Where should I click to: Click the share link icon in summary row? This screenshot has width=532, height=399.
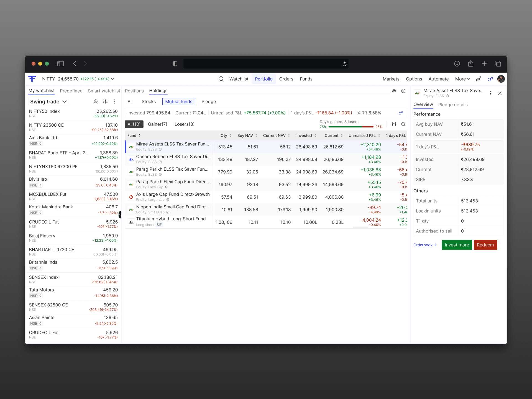click(x=400, y=113)
